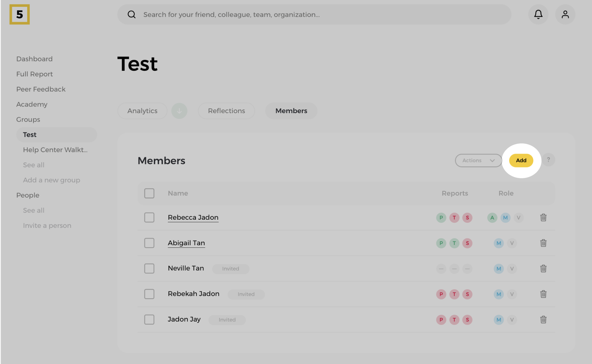Screen dimensions: 592x364
Task: Select Rebekah Jadon's row checkbox
Action: tap(149, 294)
